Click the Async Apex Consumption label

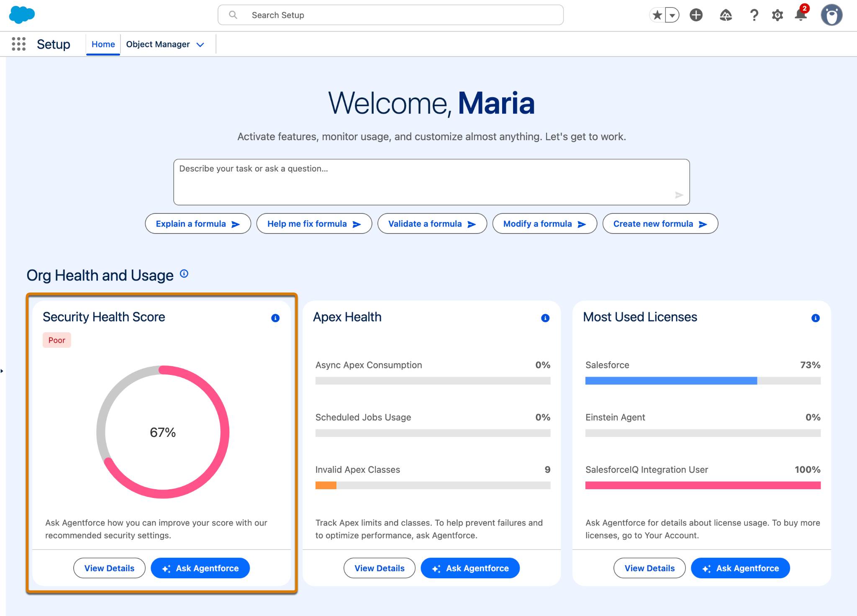(369, 365)
